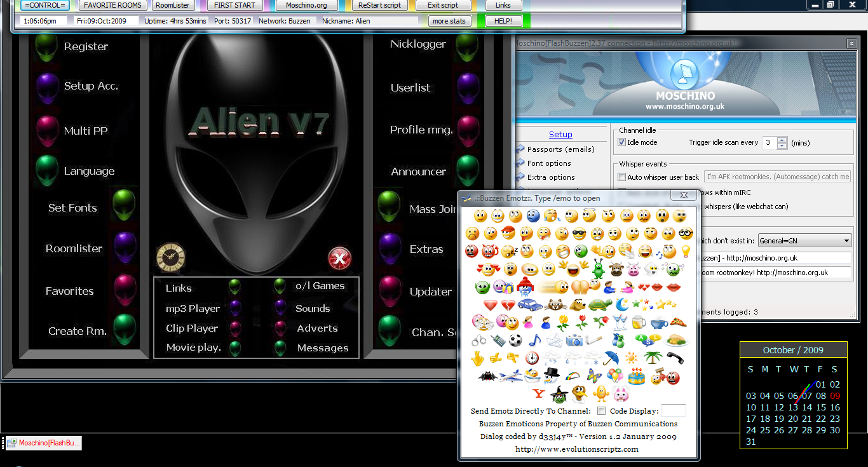Viewport: 868px width, 467px height.
Task: Click the =CONTROL= toolbar button
Action: point(45,5)
